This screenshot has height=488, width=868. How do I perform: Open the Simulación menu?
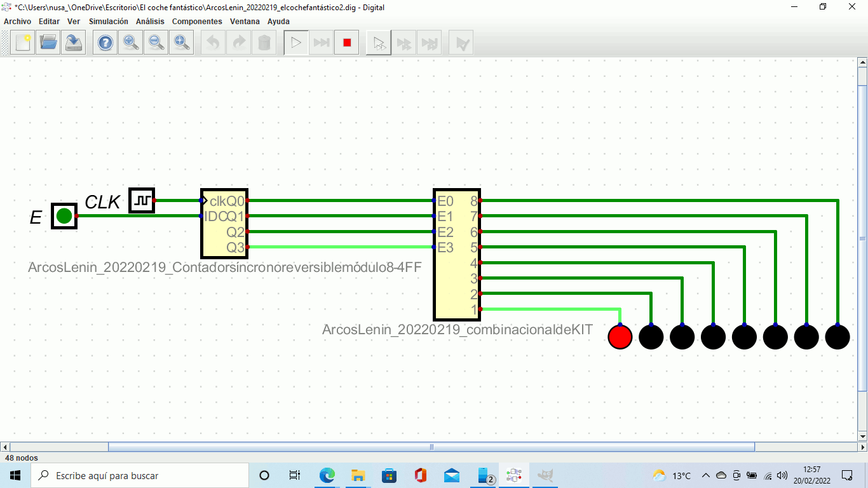(108, 22)
